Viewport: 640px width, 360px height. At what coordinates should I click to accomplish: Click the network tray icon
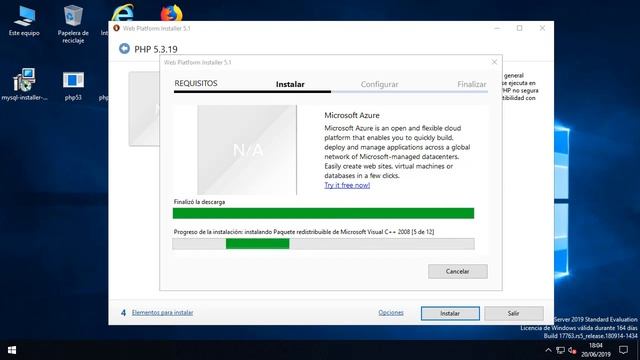(x=560, y=350)
